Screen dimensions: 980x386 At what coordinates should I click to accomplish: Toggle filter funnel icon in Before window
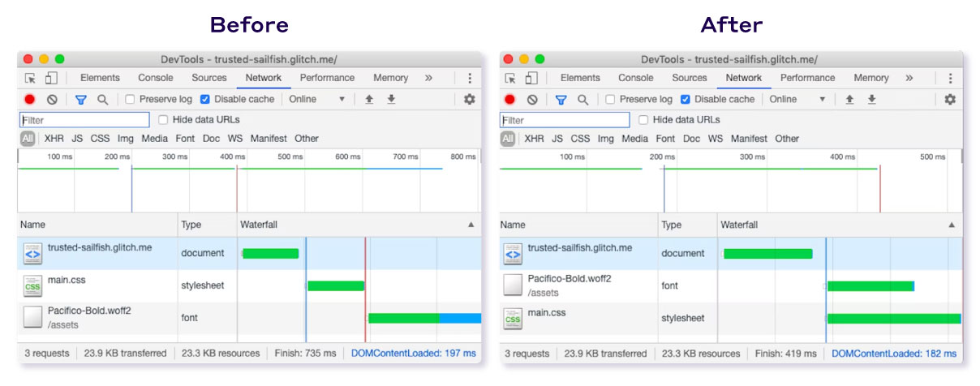pos(80,100)
